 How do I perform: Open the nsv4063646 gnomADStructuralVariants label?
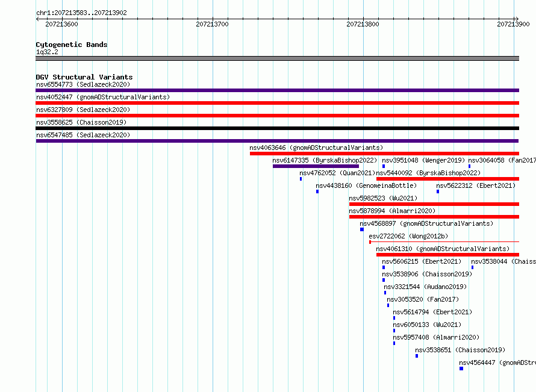[316, 148]
